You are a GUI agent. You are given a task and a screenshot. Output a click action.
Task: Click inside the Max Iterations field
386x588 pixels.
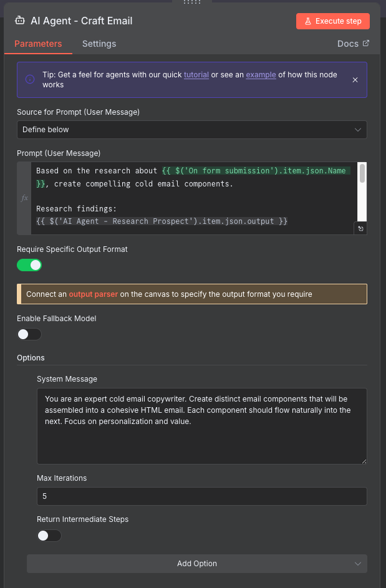(x=201, y=496)
